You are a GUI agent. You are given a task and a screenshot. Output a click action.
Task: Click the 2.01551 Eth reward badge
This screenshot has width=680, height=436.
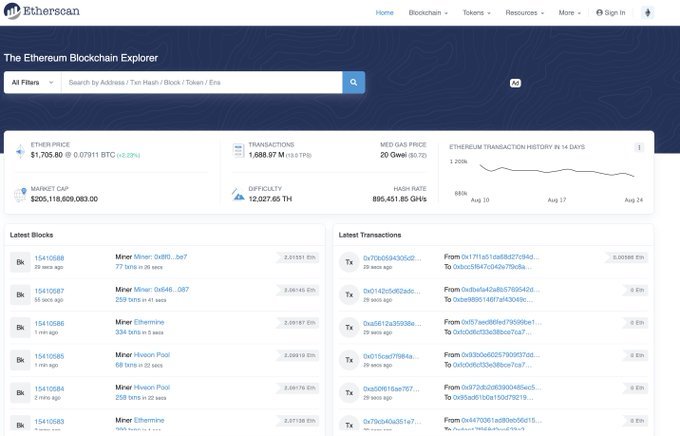(x=299, y=257)
